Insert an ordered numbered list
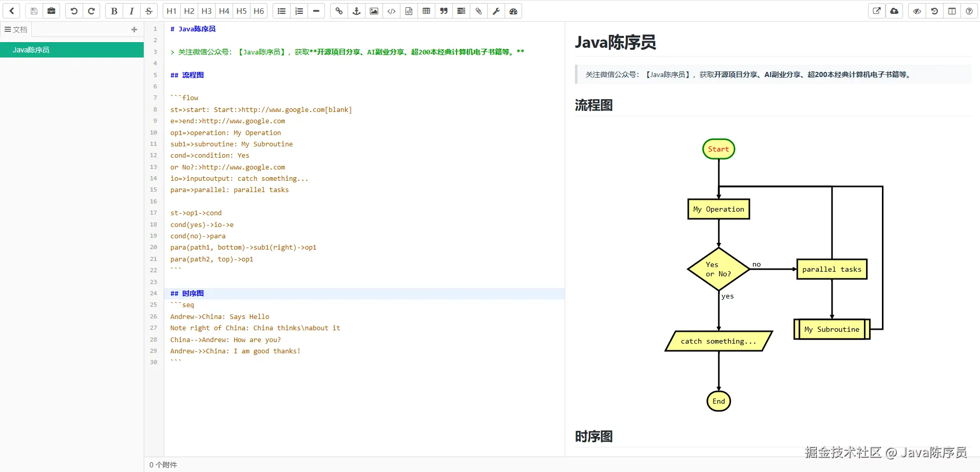The height and width of the screenshot is (472, 980). [299, 11]
